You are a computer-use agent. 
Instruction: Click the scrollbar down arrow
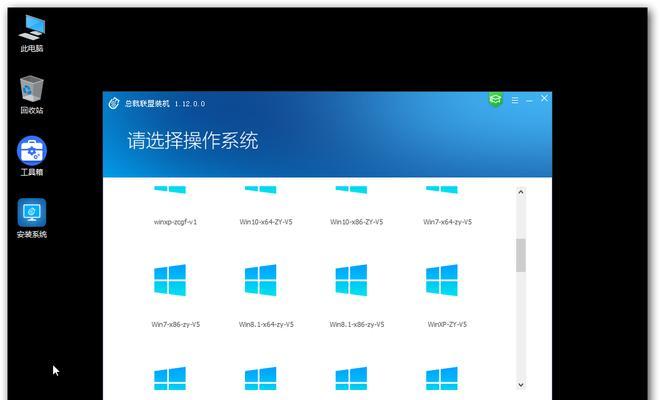coord(521,384)
